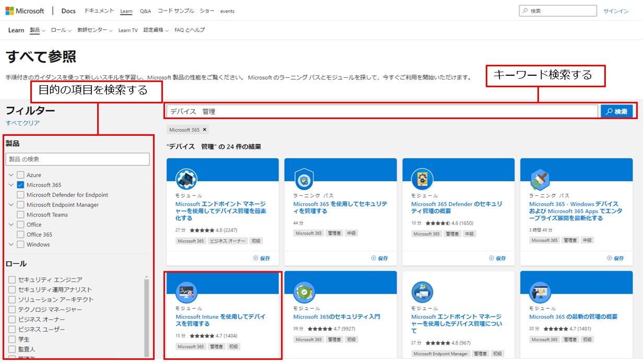This screenshot has width=644, height=363.
Task: Click the サインイン link
Action: coord(616,11)
